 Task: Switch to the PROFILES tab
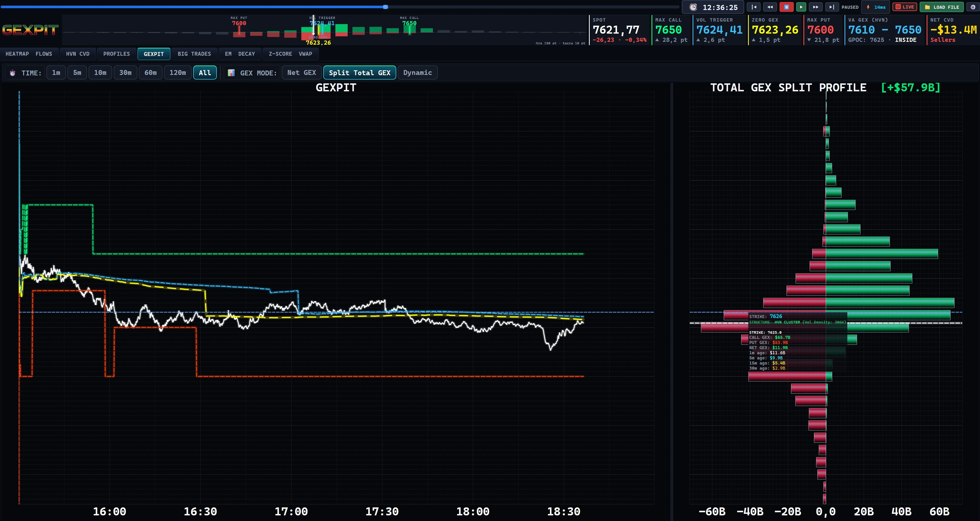[x=117, y=54]
